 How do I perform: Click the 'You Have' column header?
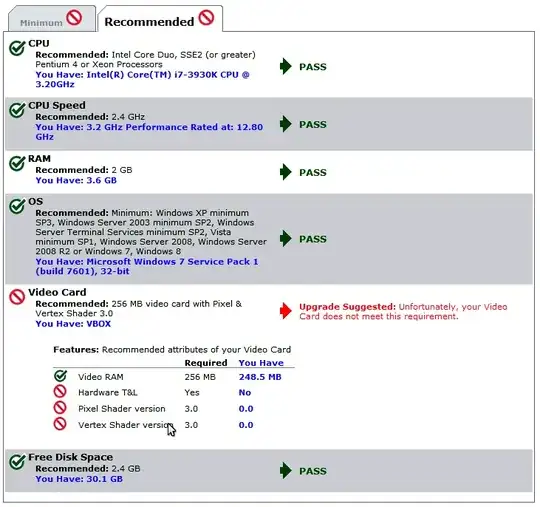pyautogui.click(x=261, y=363)
